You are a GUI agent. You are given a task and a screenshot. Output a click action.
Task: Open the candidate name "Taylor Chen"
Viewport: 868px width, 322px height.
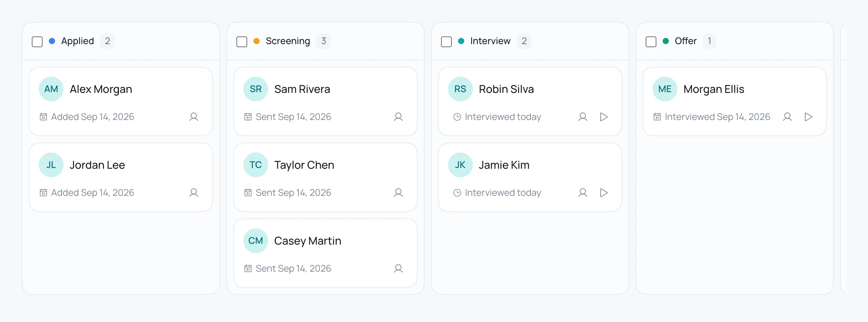point(304,165)
